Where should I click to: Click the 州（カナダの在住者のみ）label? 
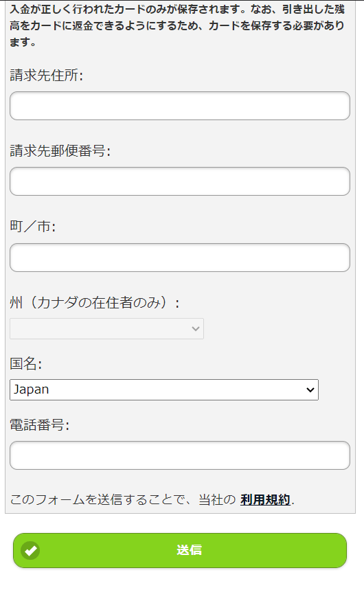[95, 302]
